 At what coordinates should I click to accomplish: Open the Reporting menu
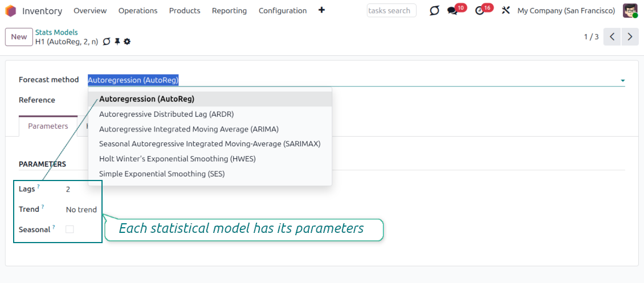230,11
